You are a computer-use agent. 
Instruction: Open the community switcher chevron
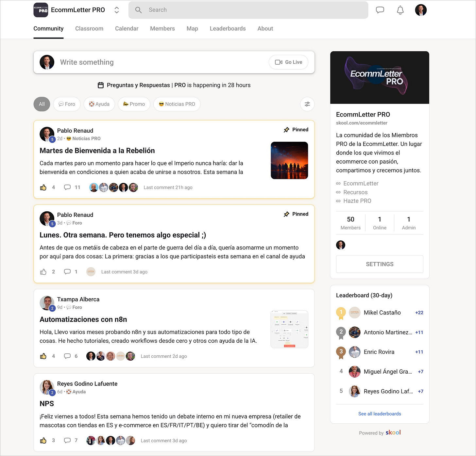coord(117,10)
